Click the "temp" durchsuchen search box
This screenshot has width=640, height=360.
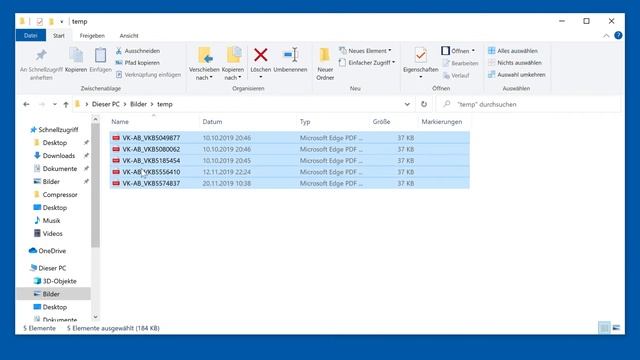point(529,104)
